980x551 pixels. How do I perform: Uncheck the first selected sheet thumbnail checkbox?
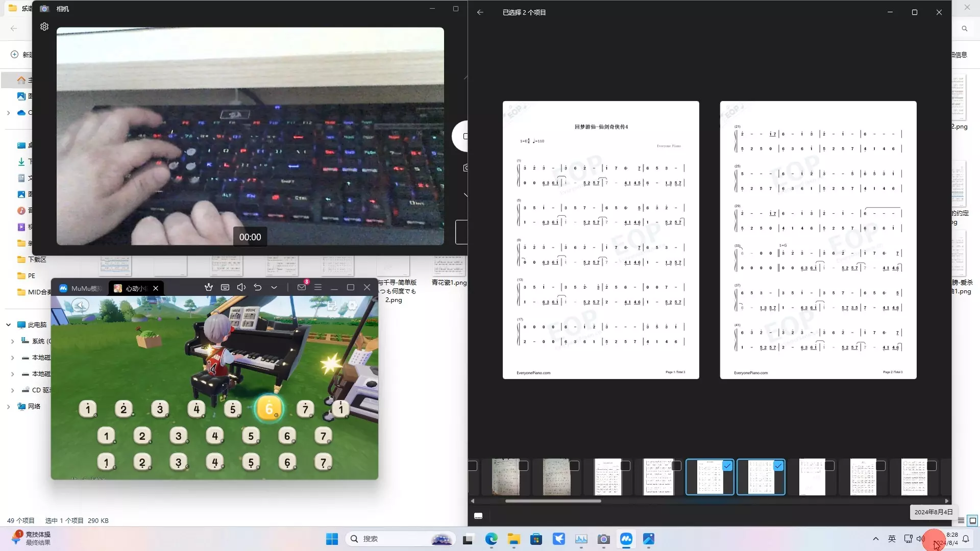[727, 466]
